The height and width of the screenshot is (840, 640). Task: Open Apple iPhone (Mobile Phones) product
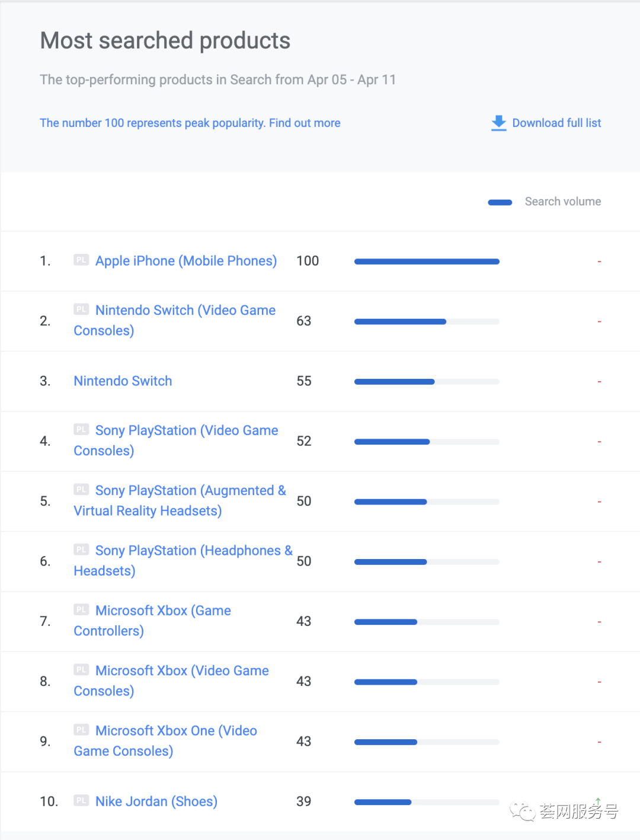coord(186,261)
